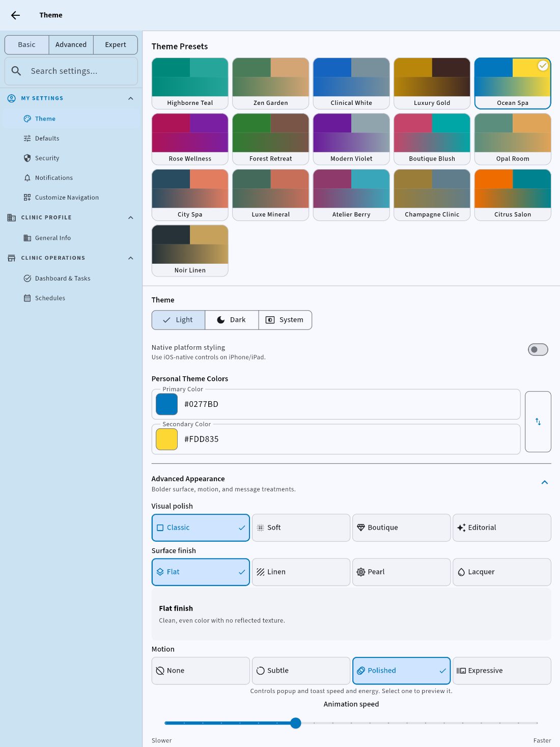
Task: Collapse Advanced Appearance section
Action: coord(545,482)
